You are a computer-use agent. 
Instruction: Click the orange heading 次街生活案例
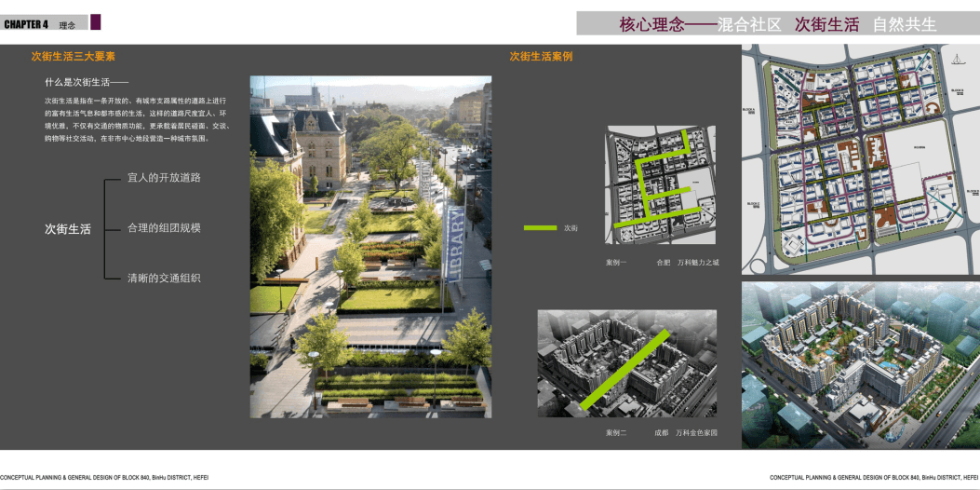542,56
